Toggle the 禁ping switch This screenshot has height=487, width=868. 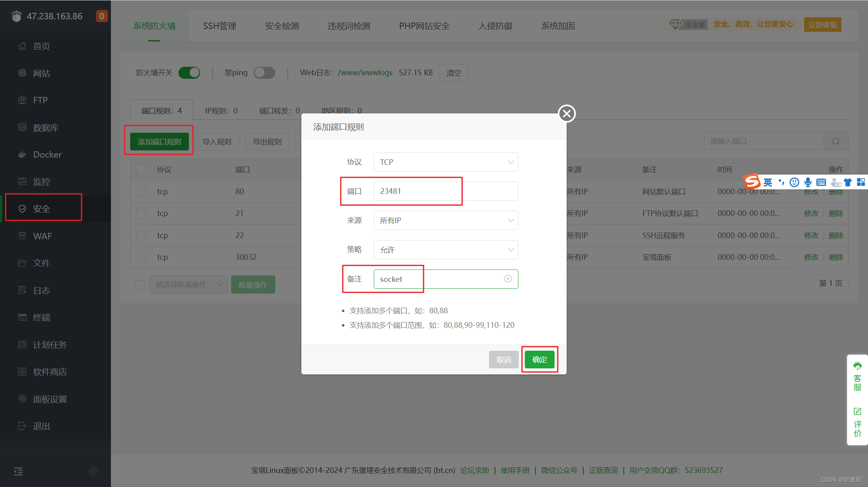coord(264,73)
